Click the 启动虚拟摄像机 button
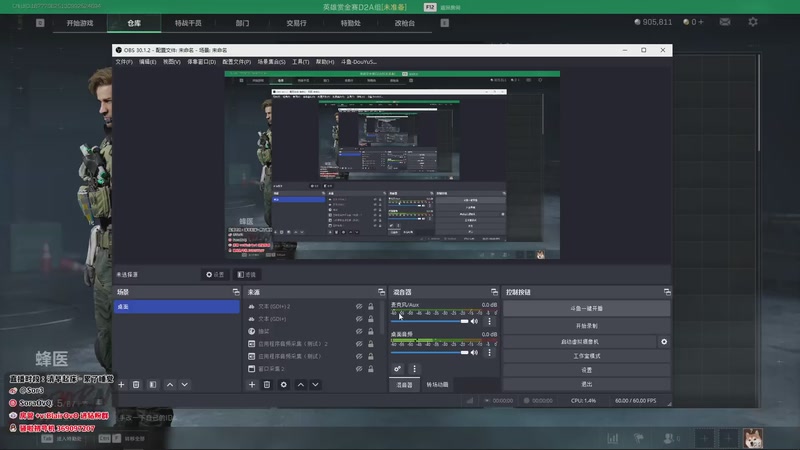The image size is (800, 450). [x=580, y=342]
